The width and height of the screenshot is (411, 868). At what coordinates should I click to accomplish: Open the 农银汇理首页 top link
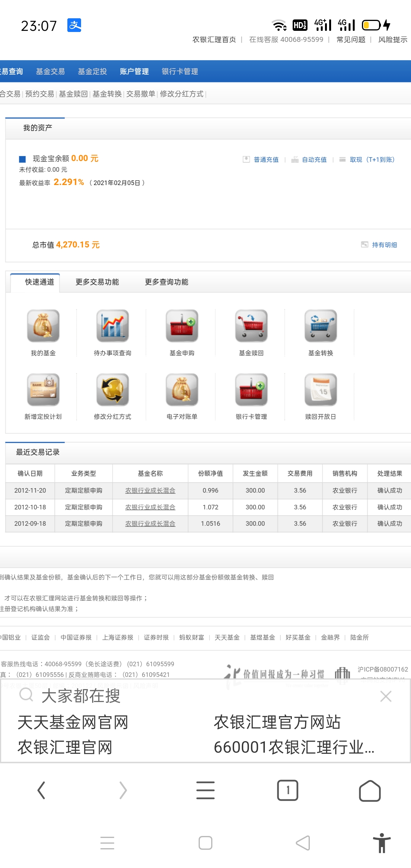[x=214, y=40]
